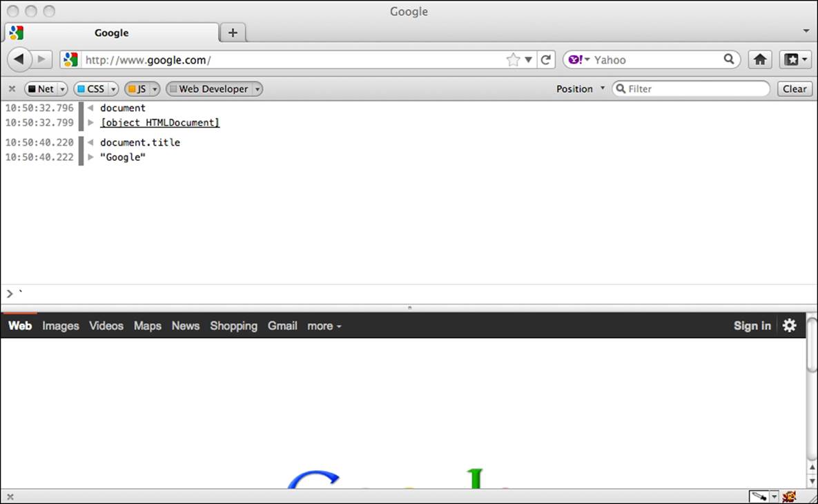
Task: Inspect the [object HTMLDocument] link
Action: coord(159,123)
